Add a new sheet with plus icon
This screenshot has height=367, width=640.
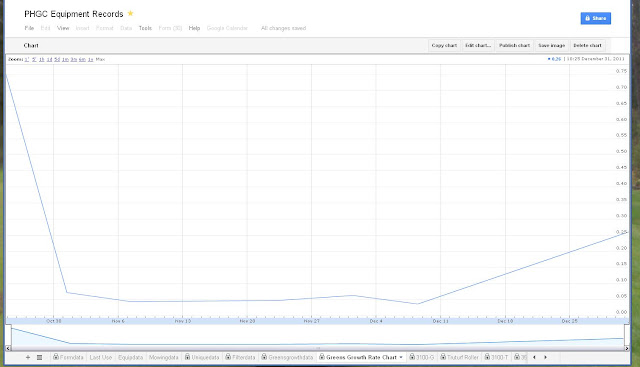coord(28,357)
